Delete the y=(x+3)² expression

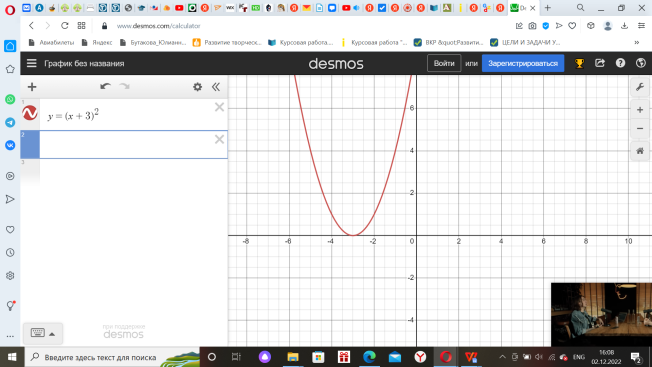tap(219, 107)
